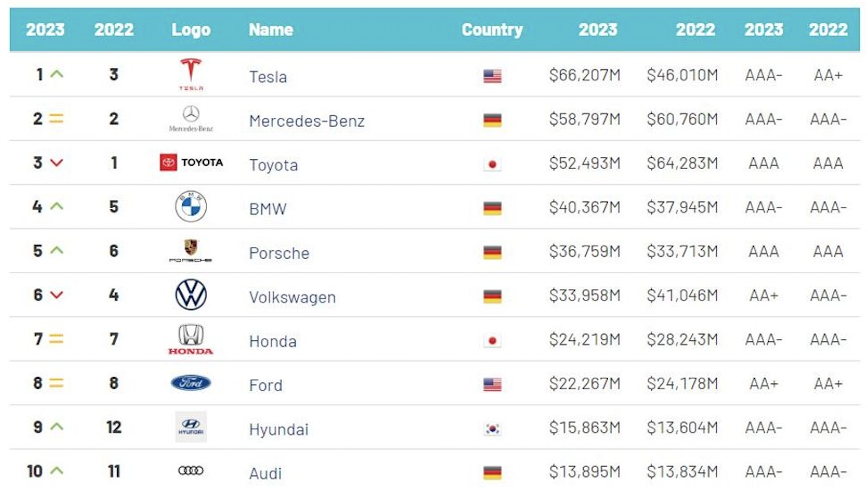Click the red down arrow beside rank 3
Screen dimensions: 868x488
[57, 162]
